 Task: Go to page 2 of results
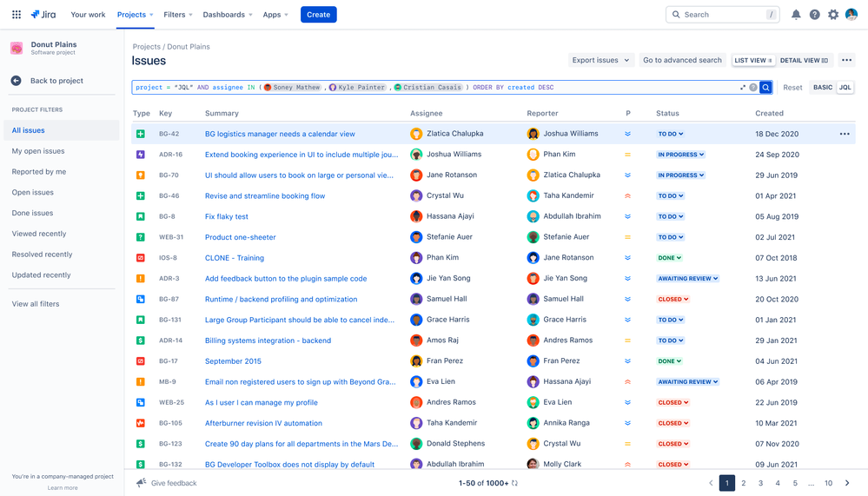click(744, 483)
